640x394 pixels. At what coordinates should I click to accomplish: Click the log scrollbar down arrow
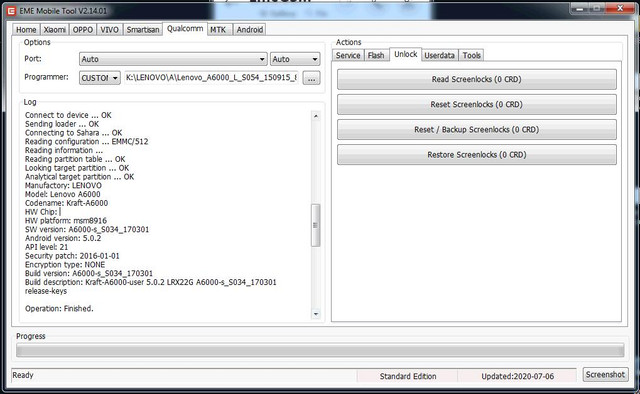pos(316,314)
